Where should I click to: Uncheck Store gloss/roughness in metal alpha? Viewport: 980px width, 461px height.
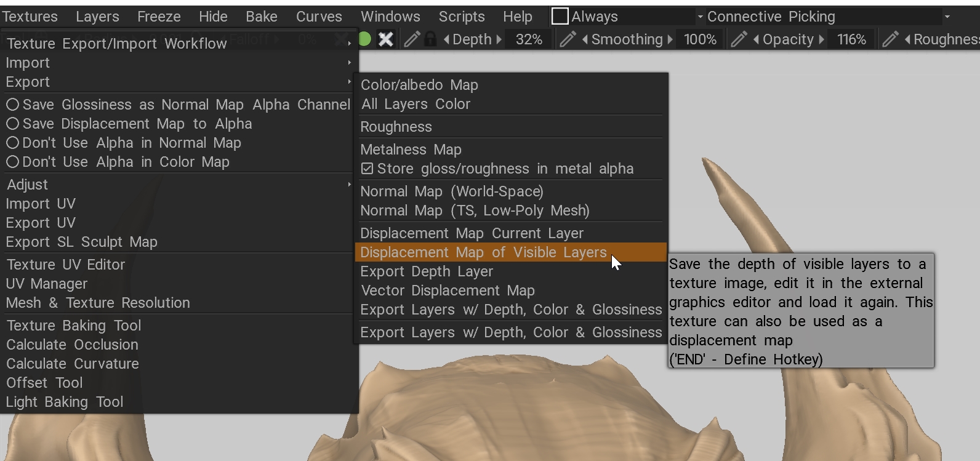click(x=497, y=169)
